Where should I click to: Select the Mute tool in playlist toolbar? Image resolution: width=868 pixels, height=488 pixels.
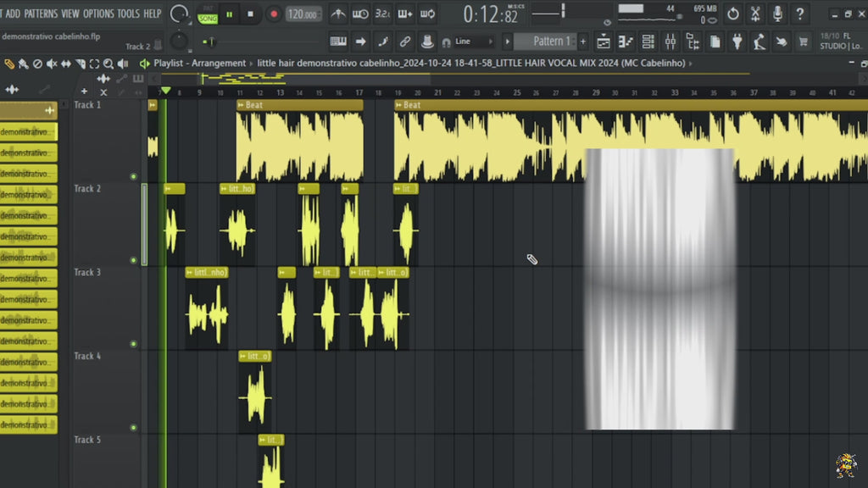point(52,64)
